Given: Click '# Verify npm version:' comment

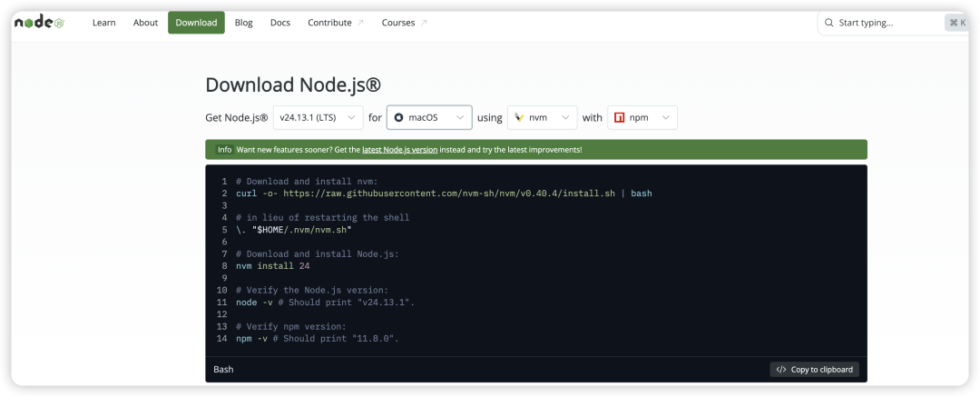Looking at the screenshot, I should click(290, 327).
